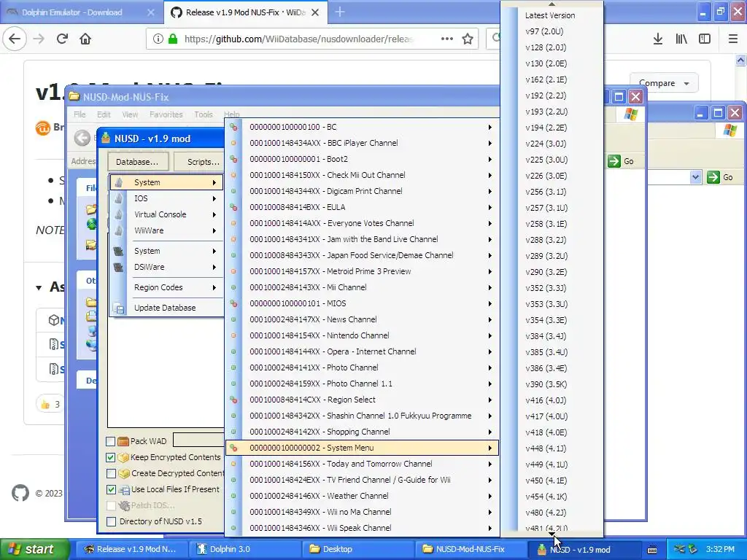The height and width of the screenshot is (560, 747).
Task: Click the Firefox reload page icon
Action: (x=62, y=39)
